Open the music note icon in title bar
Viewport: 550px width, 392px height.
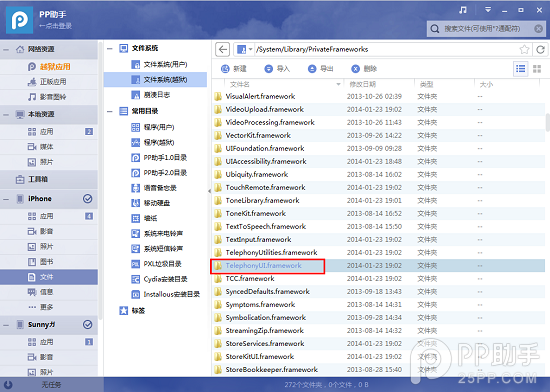[463, 10]
